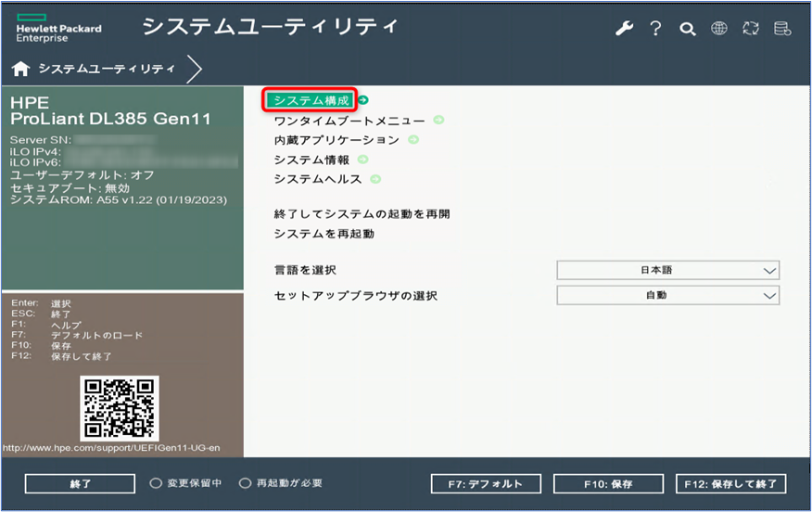Open システムヘルス menu entry
Screen dimensions: 812x512
tap(318, 179)
